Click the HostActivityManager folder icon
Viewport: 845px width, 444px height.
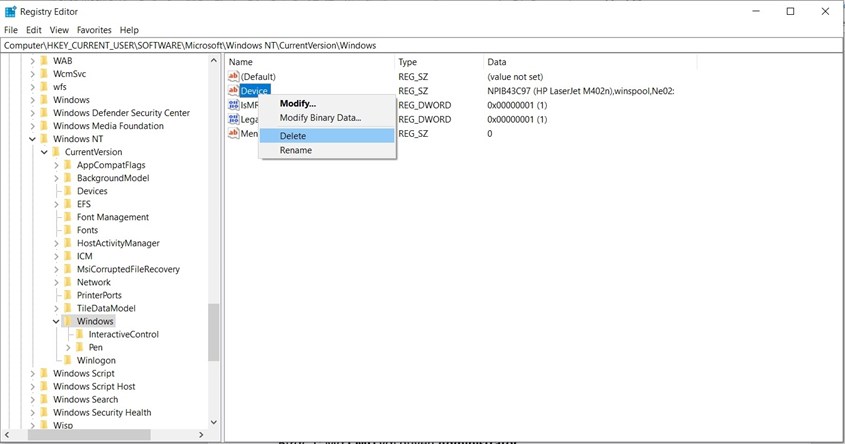[x=68, y=243]
